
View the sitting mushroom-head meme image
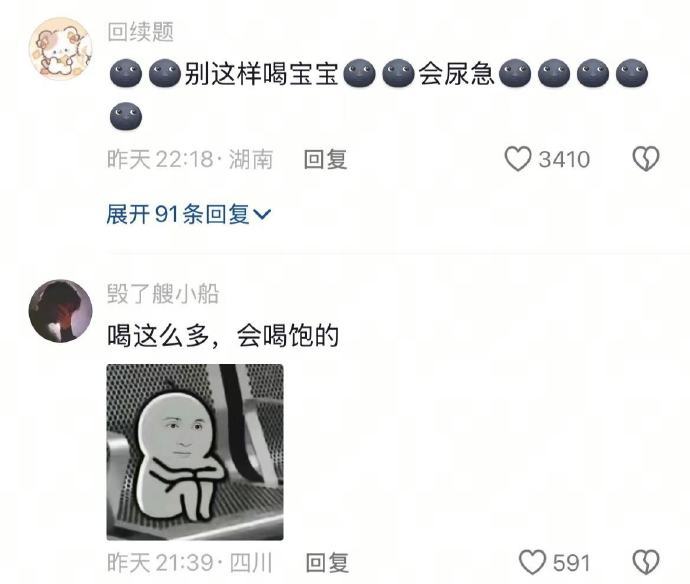click(x=195, y=452)
